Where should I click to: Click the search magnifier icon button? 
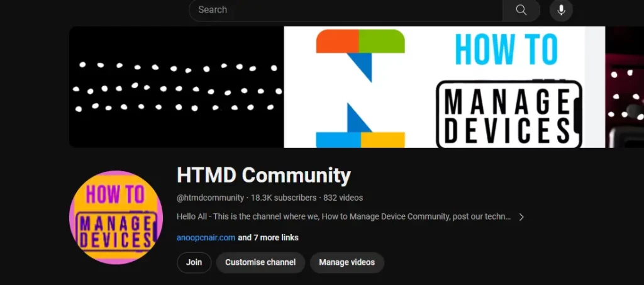coord(521,10)
